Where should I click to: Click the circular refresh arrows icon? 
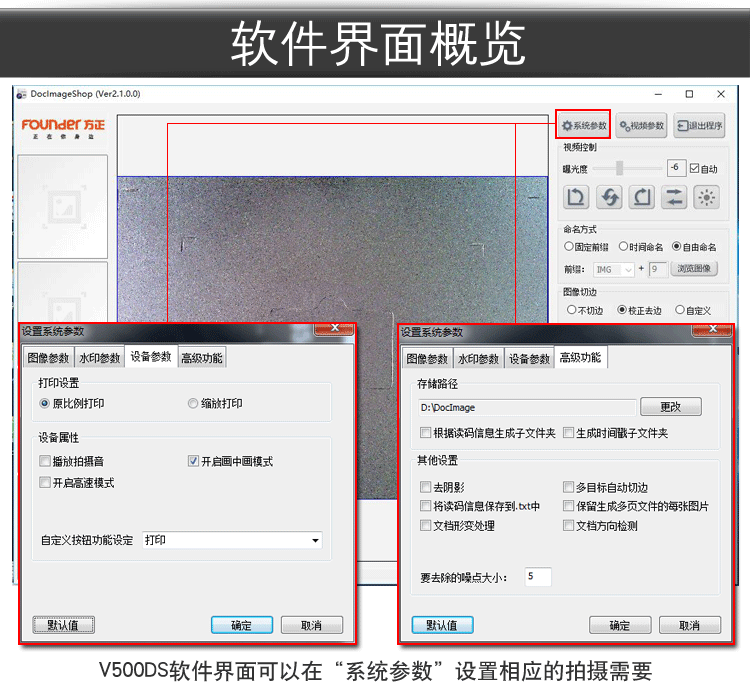[x=609, y=197]
